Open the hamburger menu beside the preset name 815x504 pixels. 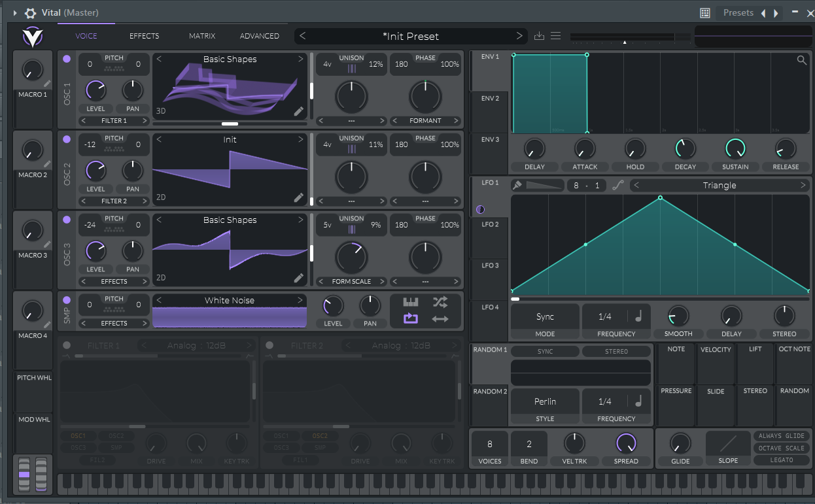(555, 36)
